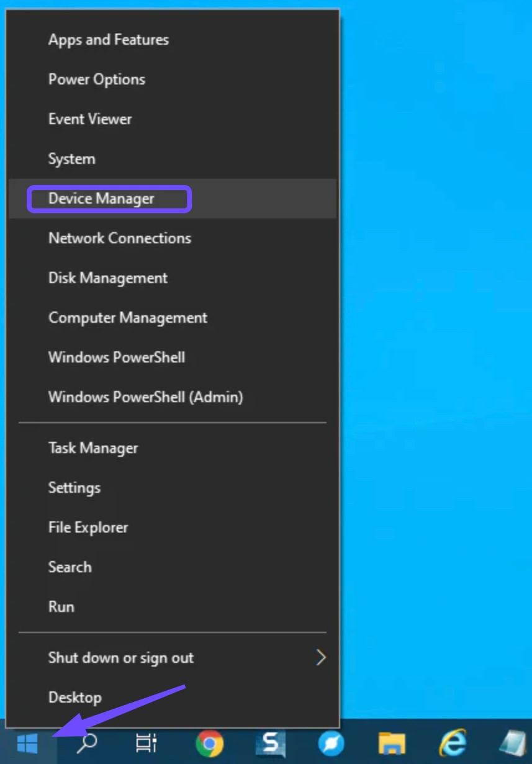Viewport: 532px width, 764px height.
Task: Open Event Viewer
Action: pos(90,119)
